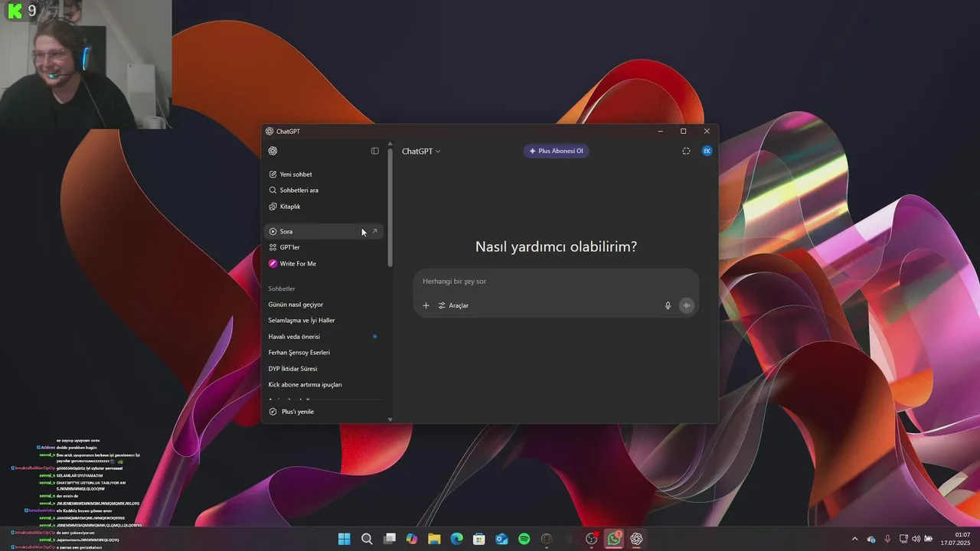This screenshot has height=551, width=980.
Task: Click the Plus Abonesi Ol button
Action: tap(556, 151)
